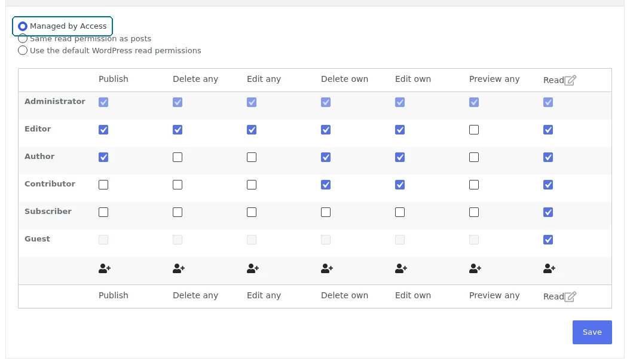
Task: Enable Contributor Publish permission
Action: tap(103, 185)
